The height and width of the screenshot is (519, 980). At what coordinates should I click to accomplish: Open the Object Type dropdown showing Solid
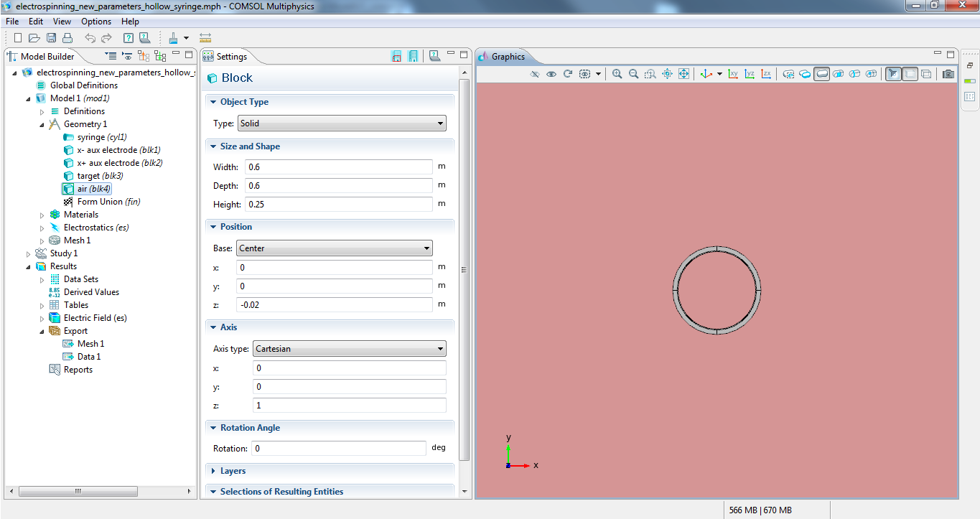tap(341, 123)
